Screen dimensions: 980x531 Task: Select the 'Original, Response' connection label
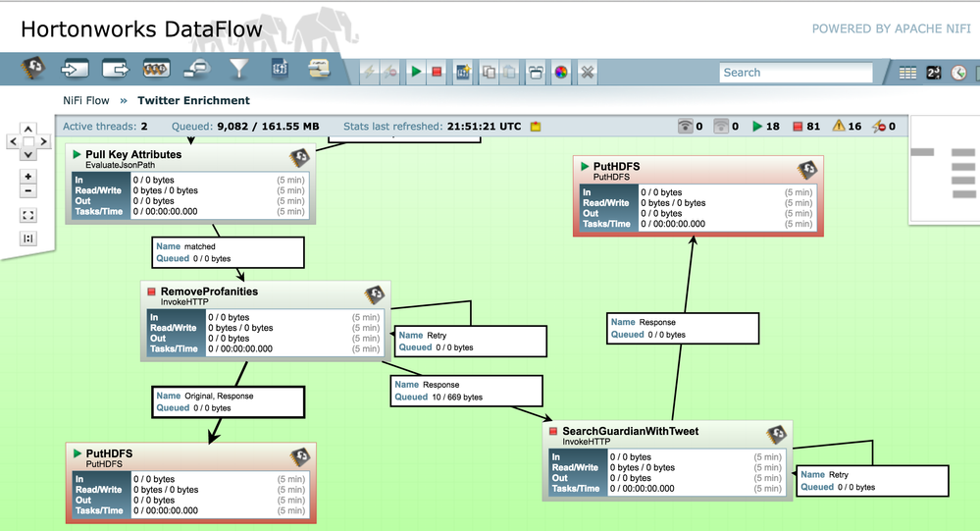(x=229, y=401)
